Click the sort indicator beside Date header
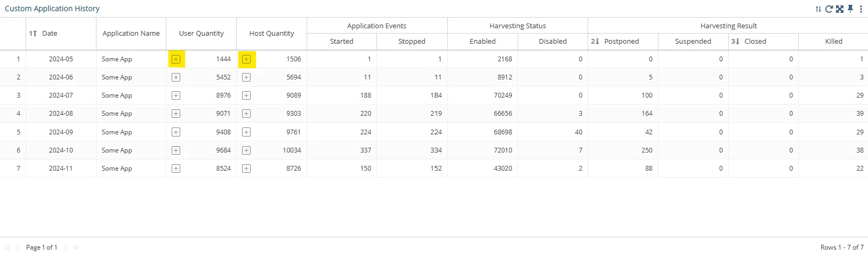Image resolution: width=868 pixels, height=256 pixels. [x=33, y=33]
